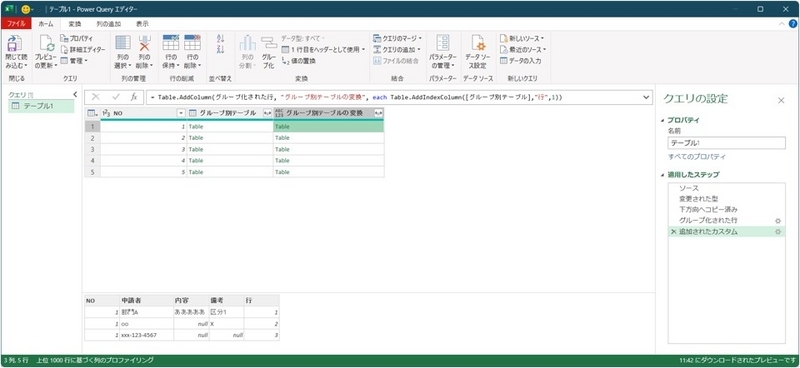Expand the formula bar with the down chevron

[646, 97]
